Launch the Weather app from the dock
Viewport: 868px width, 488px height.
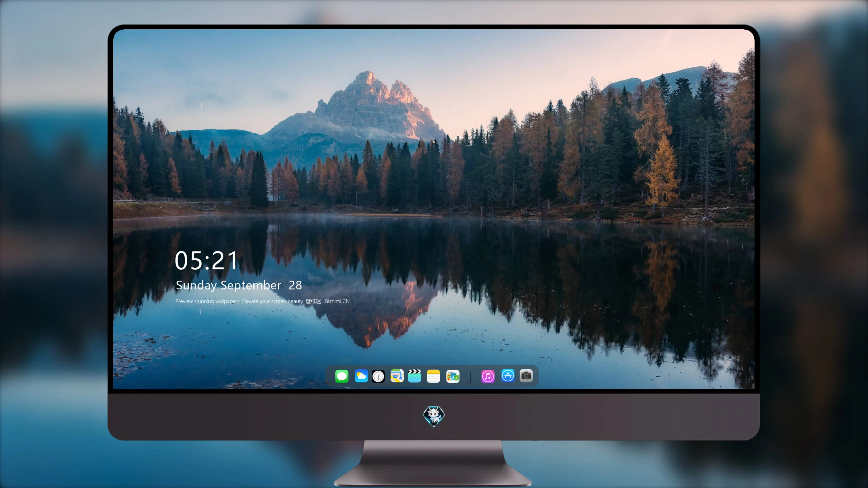point(361,376)
